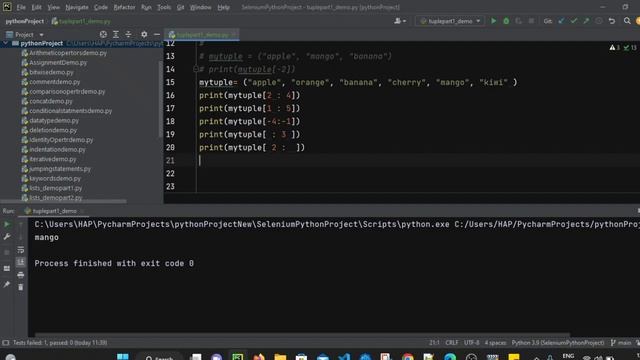Open AssignmentDemo.py in project tree
The height and width of the screenshot is (360, 640).
pos(58,63)
